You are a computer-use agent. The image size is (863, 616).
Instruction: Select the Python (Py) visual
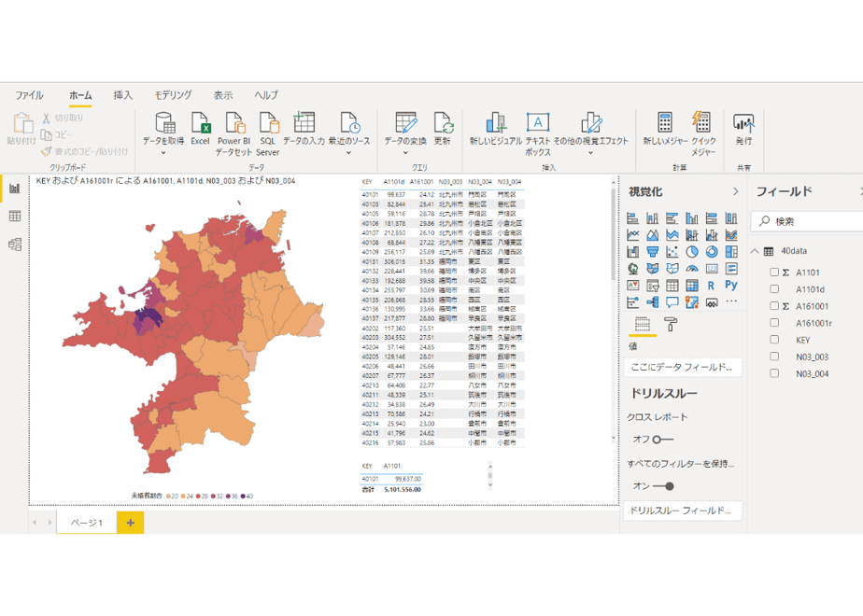pyautogui.click(x=731, y=285)
